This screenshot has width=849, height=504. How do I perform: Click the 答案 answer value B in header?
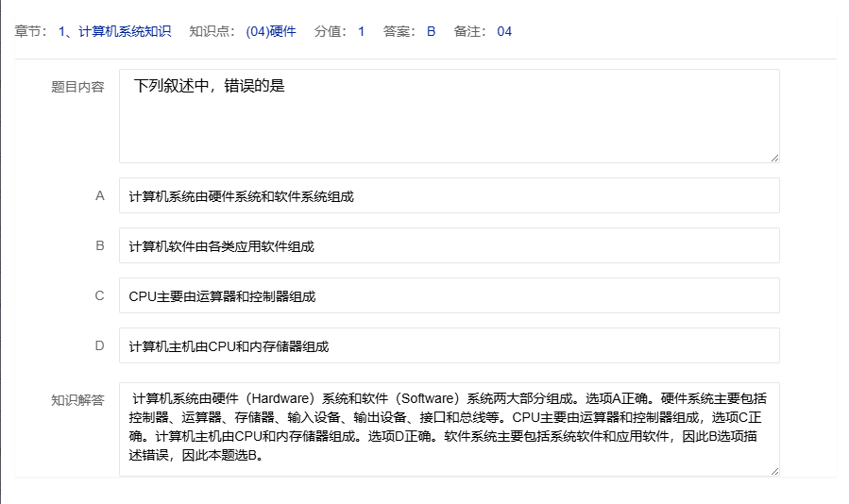[431, 31]
